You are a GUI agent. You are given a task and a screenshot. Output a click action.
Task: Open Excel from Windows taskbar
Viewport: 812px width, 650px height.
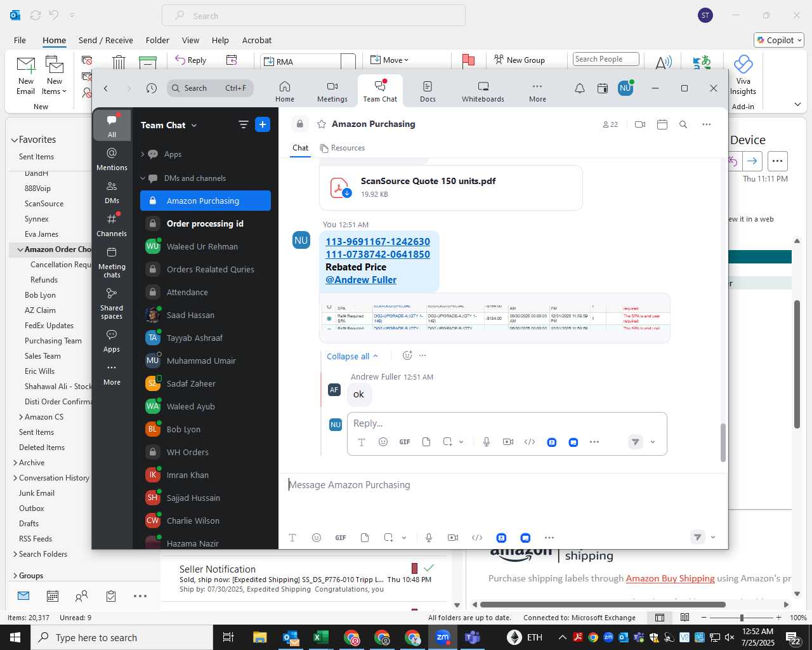[320, 637]
